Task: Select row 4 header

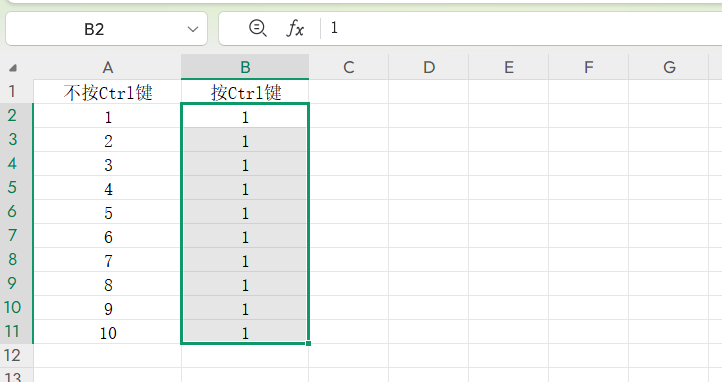Action: 17,163
